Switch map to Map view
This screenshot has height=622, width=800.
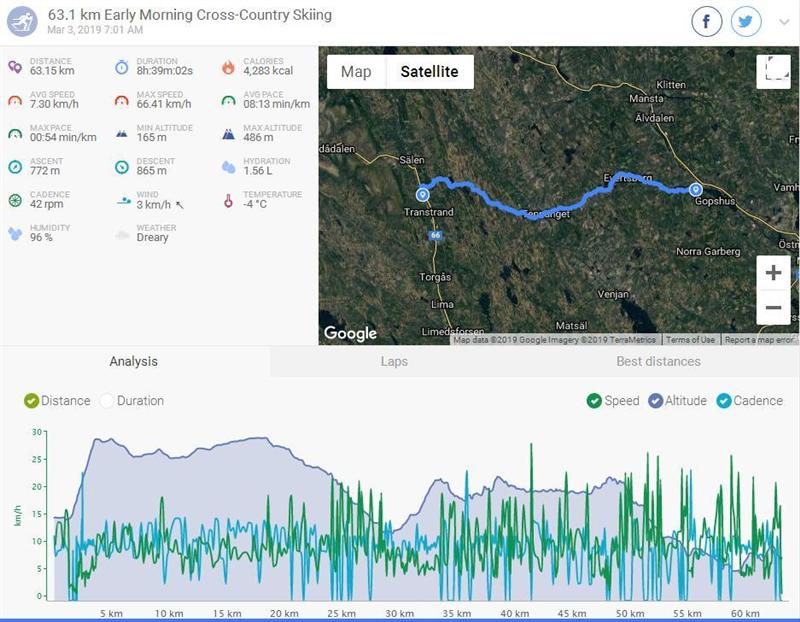tap(356, 72)
